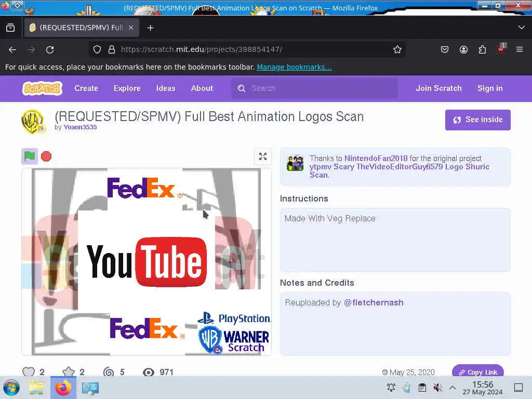
Task: Click the Manage bookmarks link
Action: 294,67
